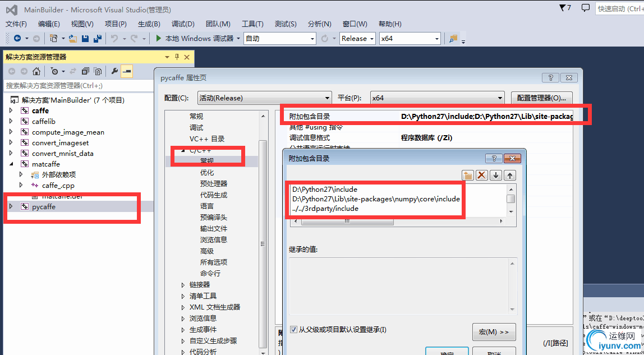
Task: Click the Collapse All icon in Solution Explorer
Action: pos(85,71)
